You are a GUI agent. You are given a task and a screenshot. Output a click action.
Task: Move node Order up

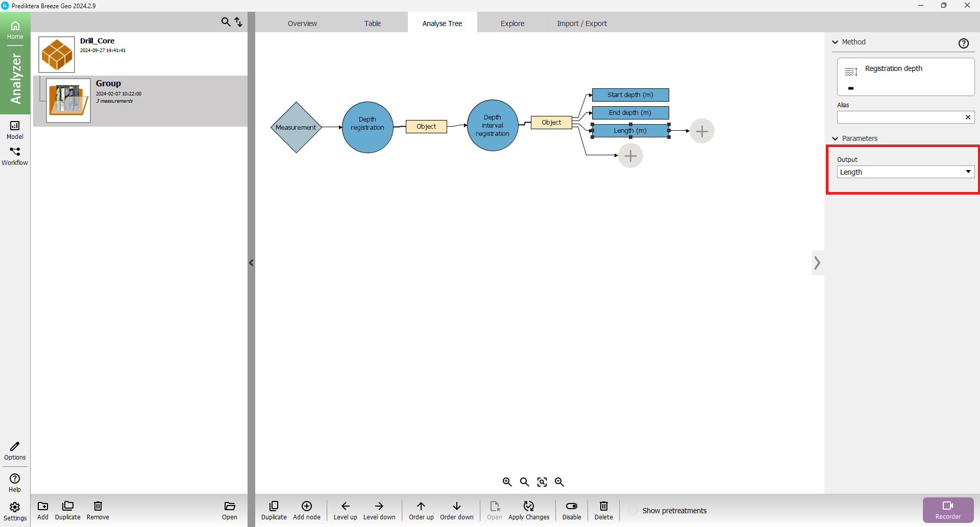click(x=421, y=510)
